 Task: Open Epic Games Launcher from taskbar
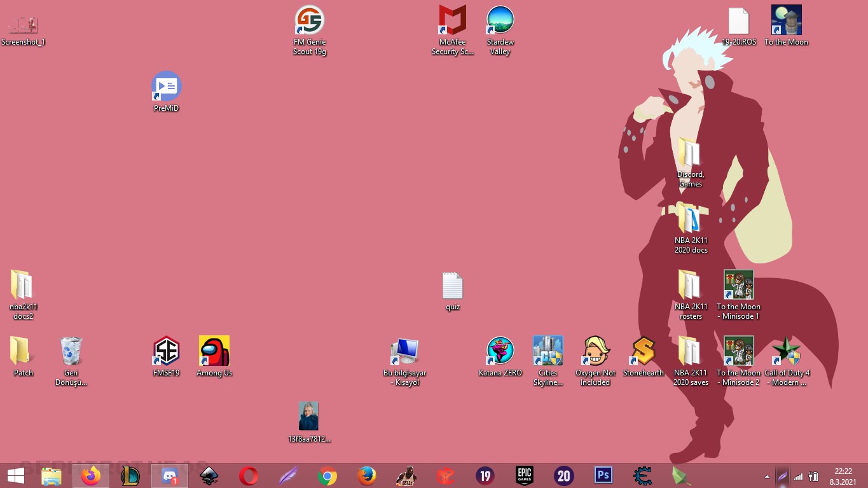pyautogui.click(x=525, y=475)
